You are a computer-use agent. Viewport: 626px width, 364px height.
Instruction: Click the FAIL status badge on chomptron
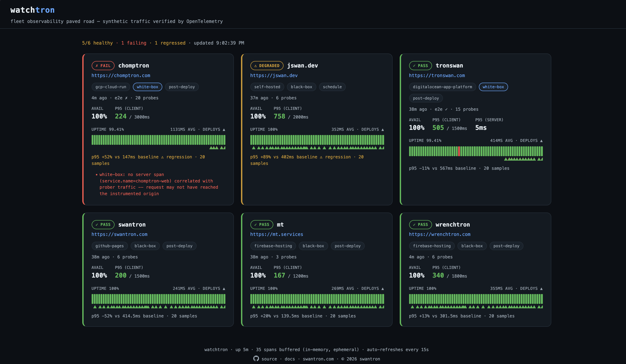(x=103, y=65)
